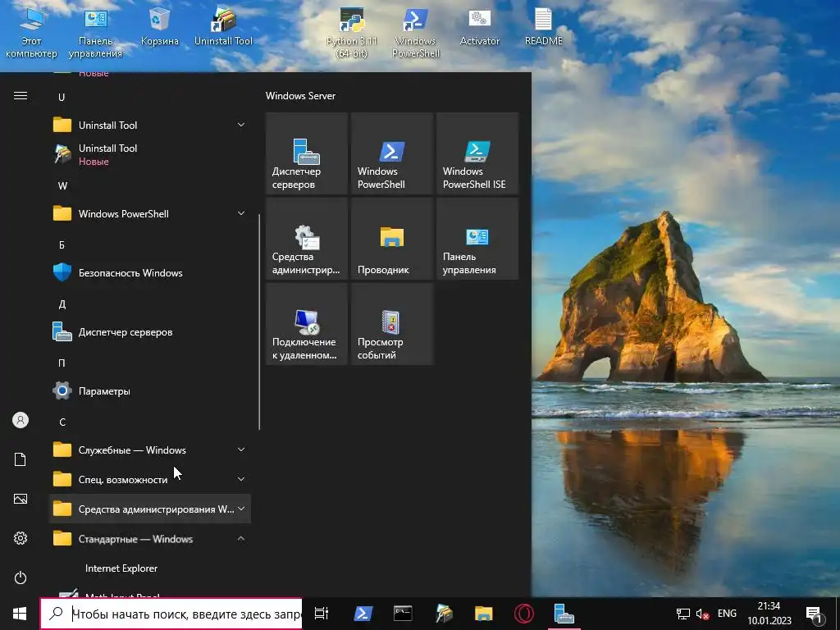Open Безопасность Windows from app list
840x630 pixels.
pos(151,272)
